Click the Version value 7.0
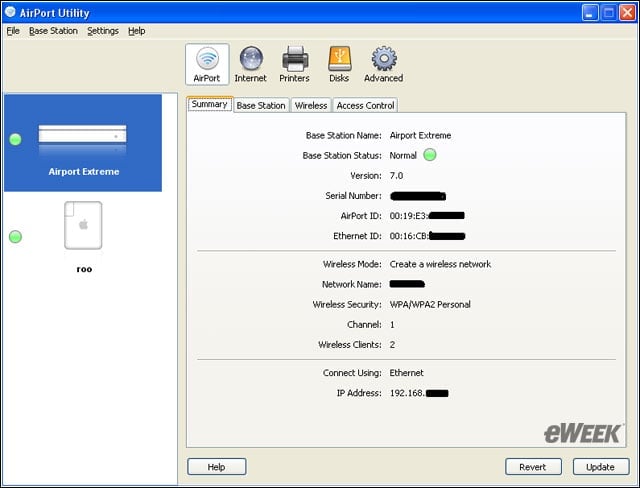 (396, 176)
